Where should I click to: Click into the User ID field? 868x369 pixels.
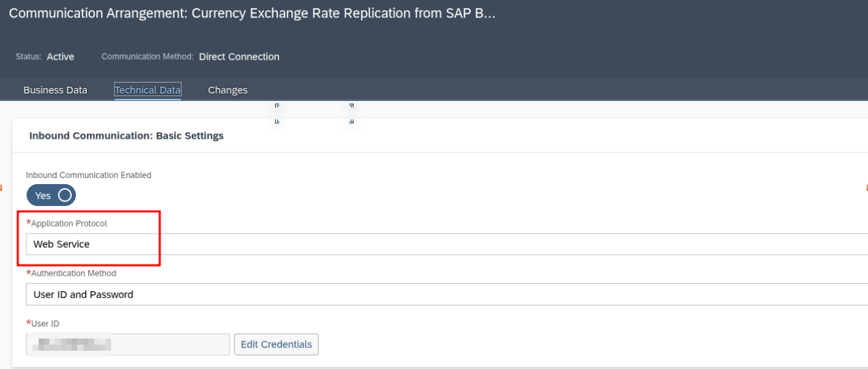pos(127,345)
